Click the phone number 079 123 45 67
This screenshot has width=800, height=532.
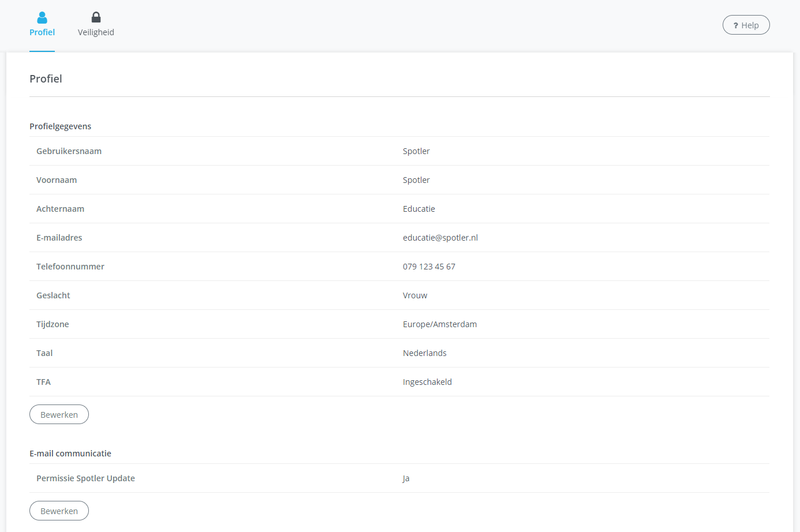coord(429,267)
